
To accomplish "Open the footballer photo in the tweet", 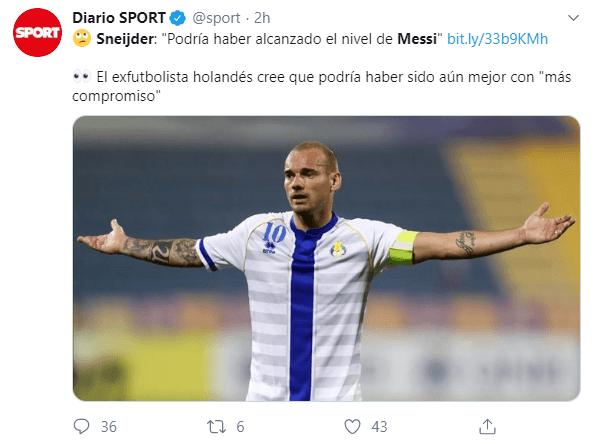I will click(x=326, y=258).
